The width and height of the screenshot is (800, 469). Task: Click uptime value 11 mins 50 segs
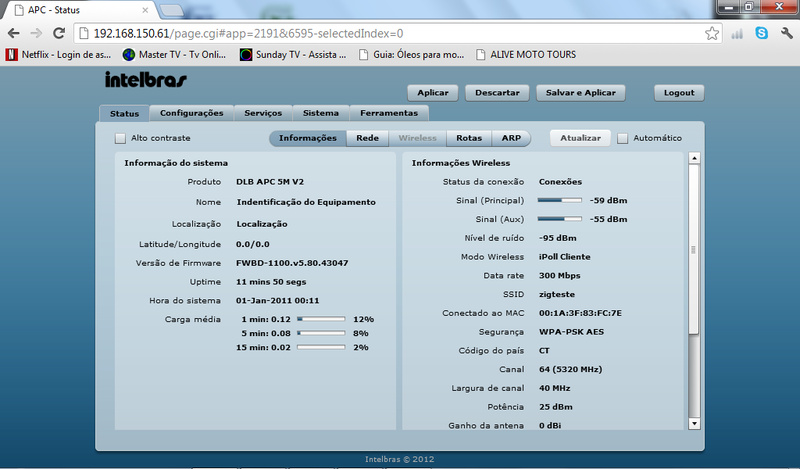(x=271, y=282)
